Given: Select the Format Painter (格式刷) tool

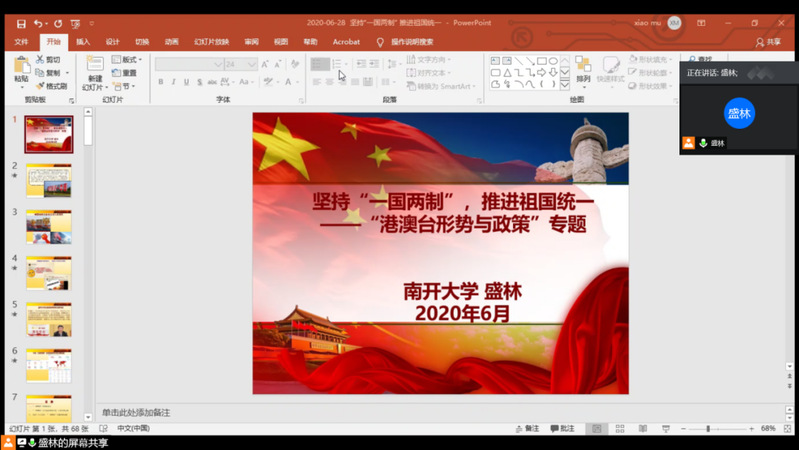Looking at the screenshot, I should [x=52, y=86].
